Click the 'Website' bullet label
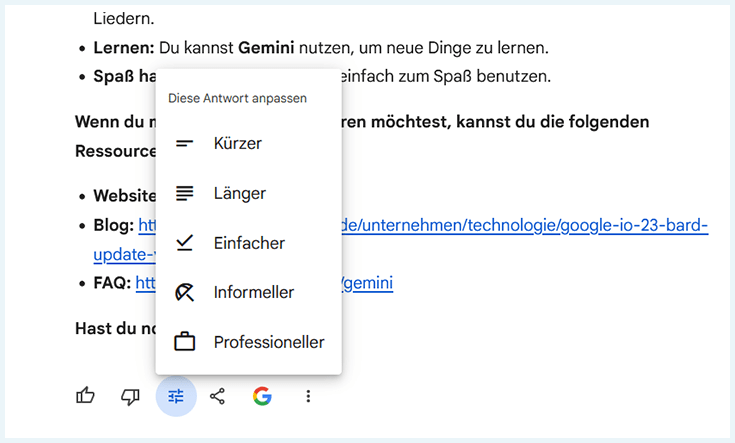 click(125, 196)
